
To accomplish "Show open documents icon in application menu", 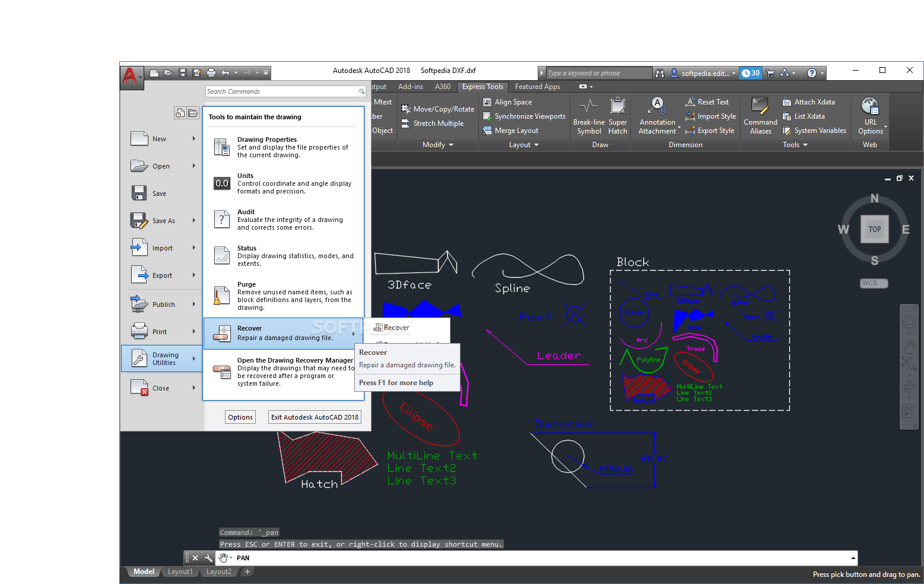I will 193,113.
